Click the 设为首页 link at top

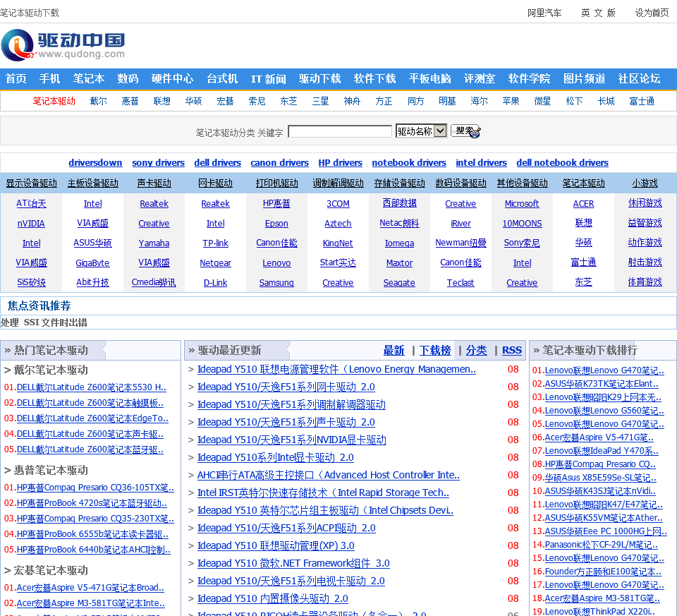pos(652,13)
